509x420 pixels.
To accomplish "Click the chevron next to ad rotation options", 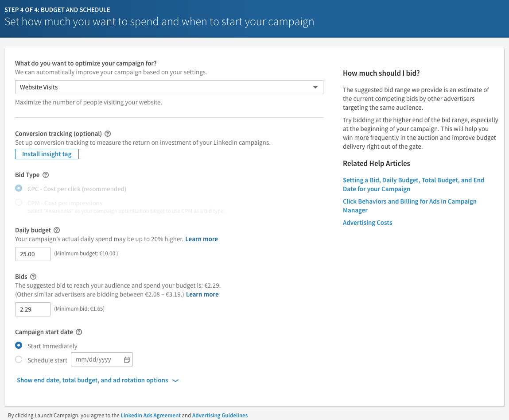I will tap(175, 380).
